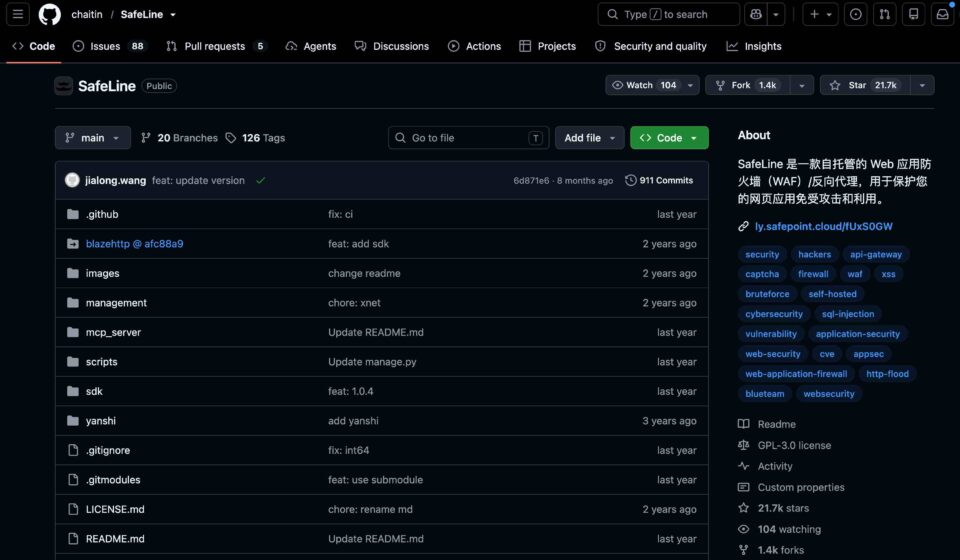
Task: Open LICENSE.md file
Action: pos(115,509)
